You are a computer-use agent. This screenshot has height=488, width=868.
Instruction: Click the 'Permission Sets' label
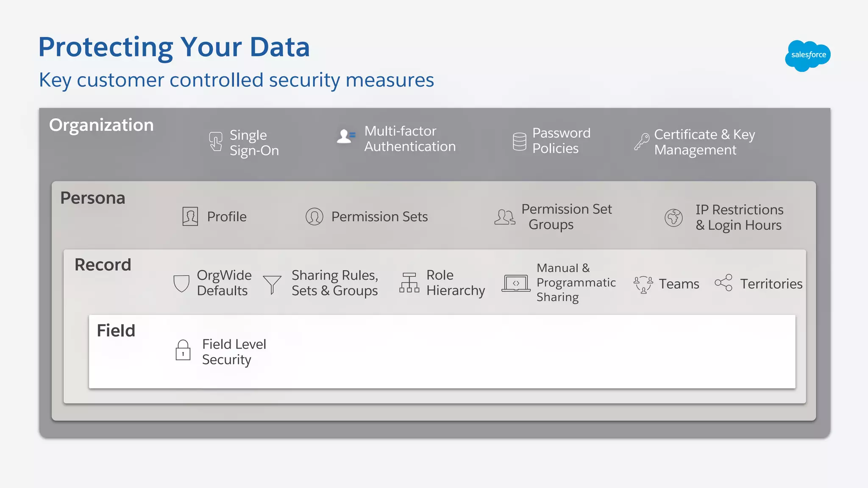[379, 216]
